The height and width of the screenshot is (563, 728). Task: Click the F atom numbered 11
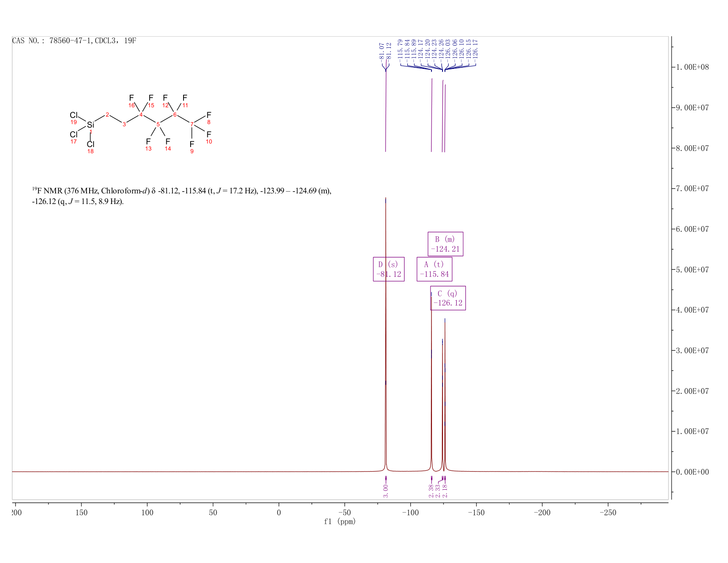tap(185, 98)
